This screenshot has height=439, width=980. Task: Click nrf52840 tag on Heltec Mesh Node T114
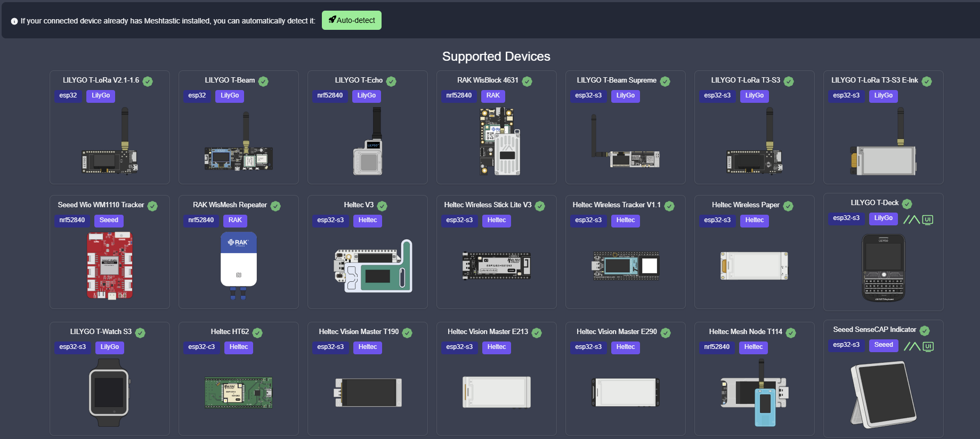click(717, 347)
